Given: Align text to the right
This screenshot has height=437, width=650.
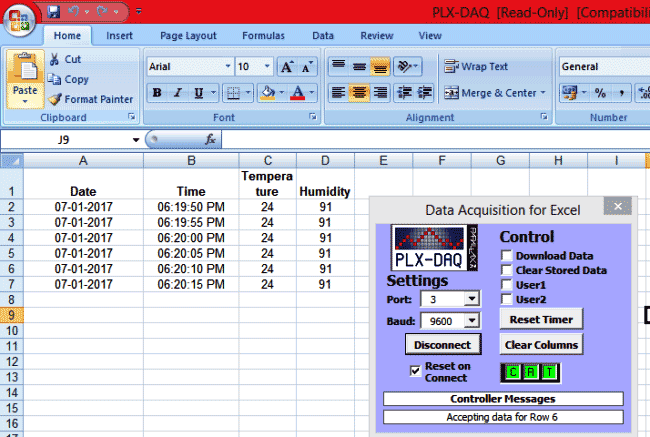Looking at the screenshot, I should click(x=380, y=93).
